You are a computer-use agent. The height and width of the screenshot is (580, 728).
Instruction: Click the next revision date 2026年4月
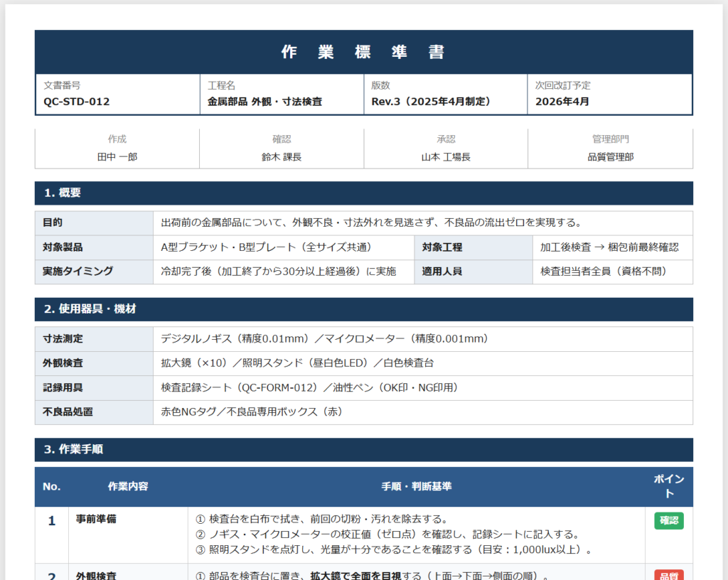tap(562, 102)
